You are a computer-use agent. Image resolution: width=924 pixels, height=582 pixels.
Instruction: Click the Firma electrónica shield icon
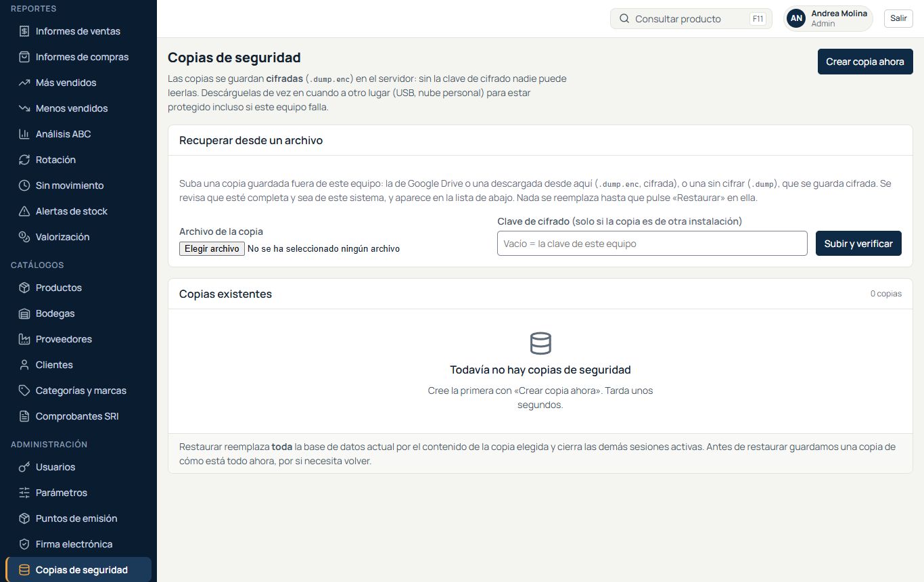coord(24,544)
